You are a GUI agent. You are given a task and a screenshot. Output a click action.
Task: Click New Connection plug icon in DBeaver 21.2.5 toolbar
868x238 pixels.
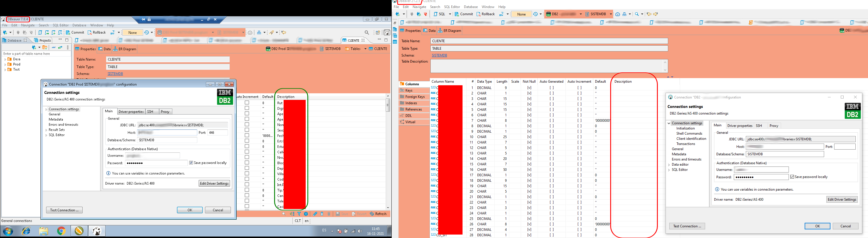click(x=398, y=14)
